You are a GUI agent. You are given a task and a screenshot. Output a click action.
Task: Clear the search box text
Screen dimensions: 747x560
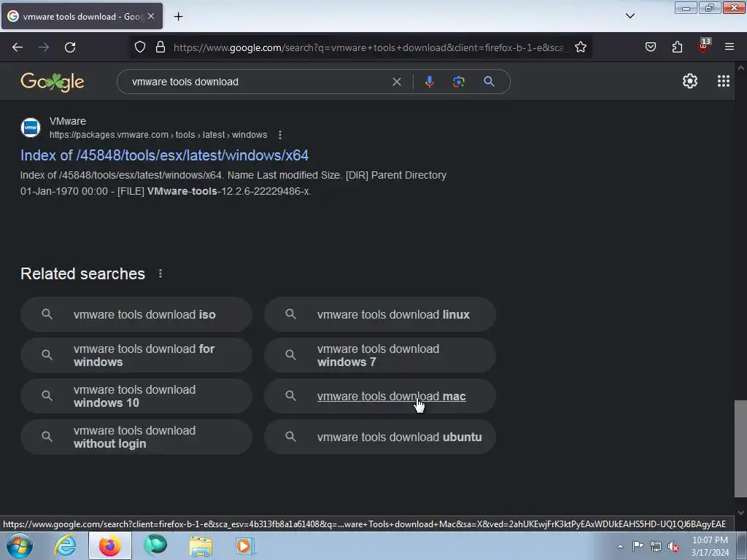pyautogui.click(x=396, y=82)
